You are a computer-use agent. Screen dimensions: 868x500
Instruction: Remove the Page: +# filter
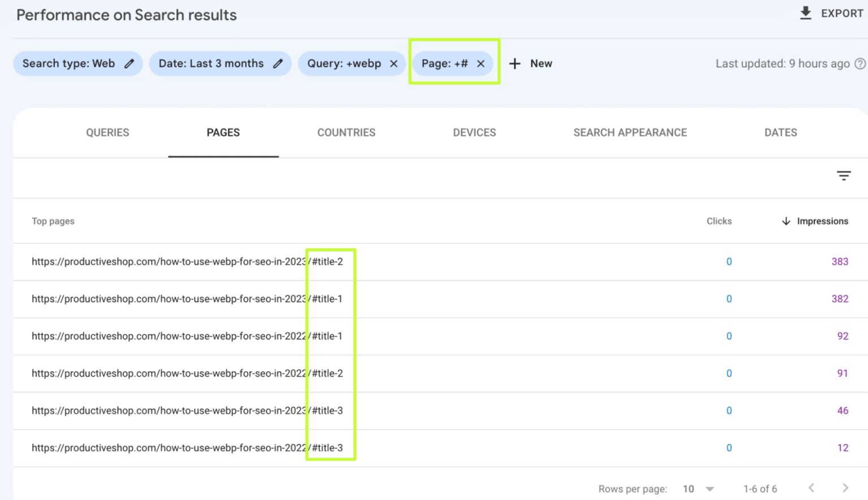[x=480, y=63]
